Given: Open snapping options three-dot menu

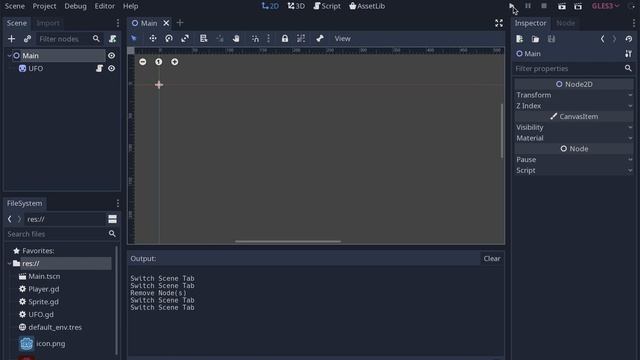Looking at the screenshot, I should [x=268, y=39].
